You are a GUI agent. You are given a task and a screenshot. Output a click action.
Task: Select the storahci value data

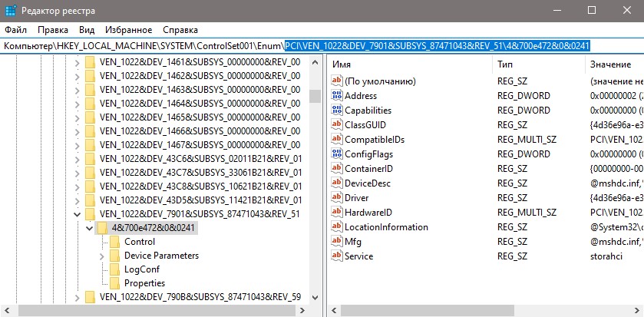[606, 256]
